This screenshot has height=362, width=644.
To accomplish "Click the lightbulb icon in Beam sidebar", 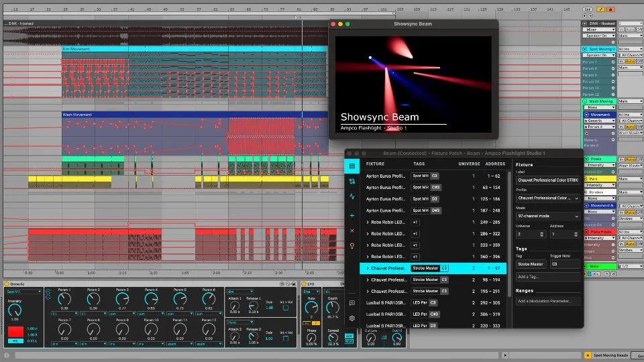I will (x=352, y=246).
